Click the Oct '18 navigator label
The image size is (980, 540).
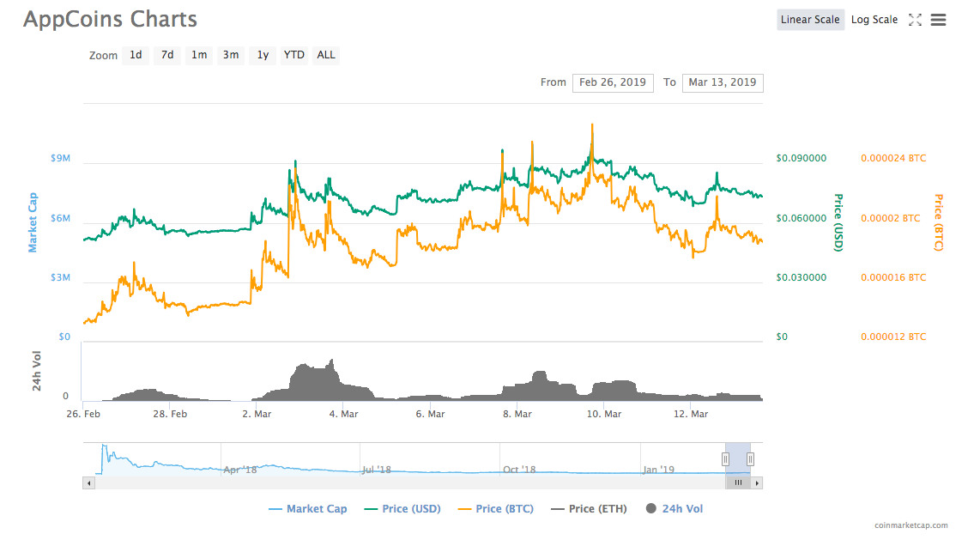click(519, 470)
